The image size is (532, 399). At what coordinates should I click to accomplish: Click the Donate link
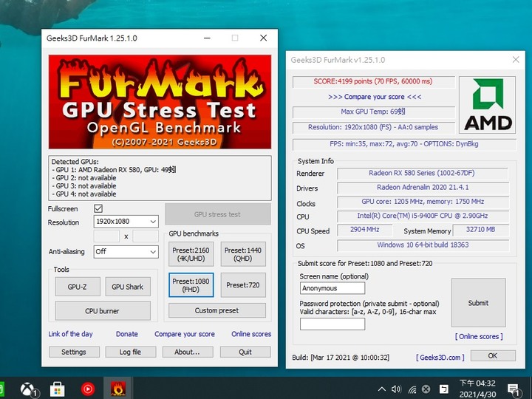127,334
